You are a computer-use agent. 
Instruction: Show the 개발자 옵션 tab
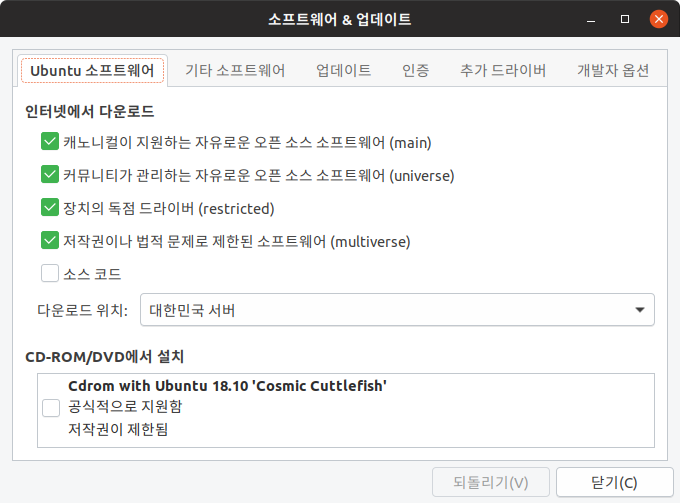(613, 70)
